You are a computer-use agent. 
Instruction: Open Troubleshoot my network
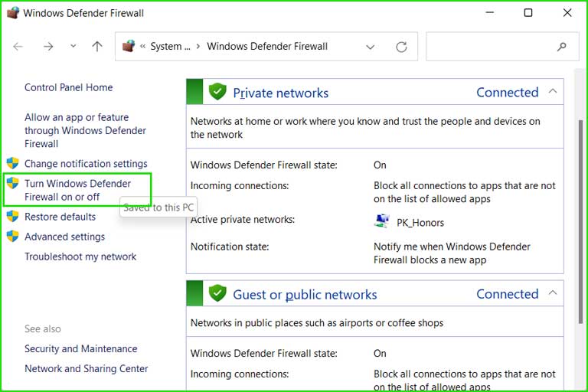click(80, 256)
